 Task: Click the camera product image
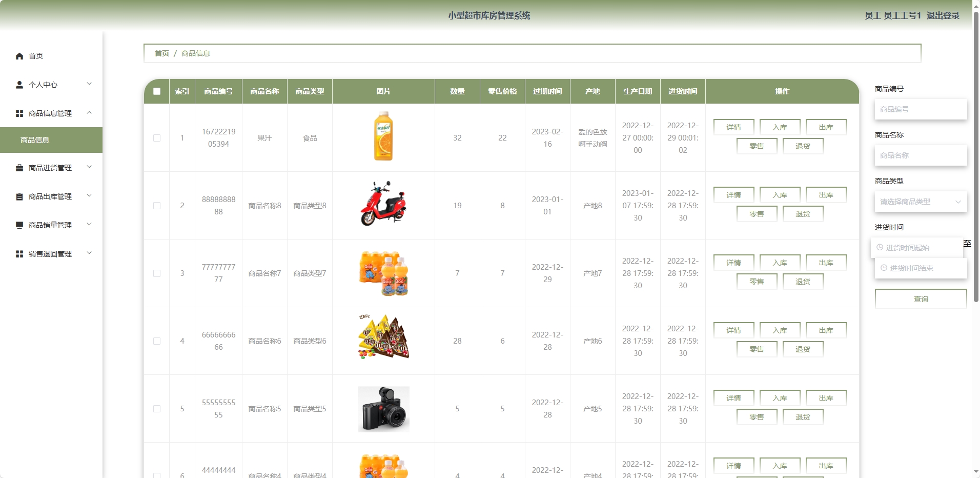383,409
